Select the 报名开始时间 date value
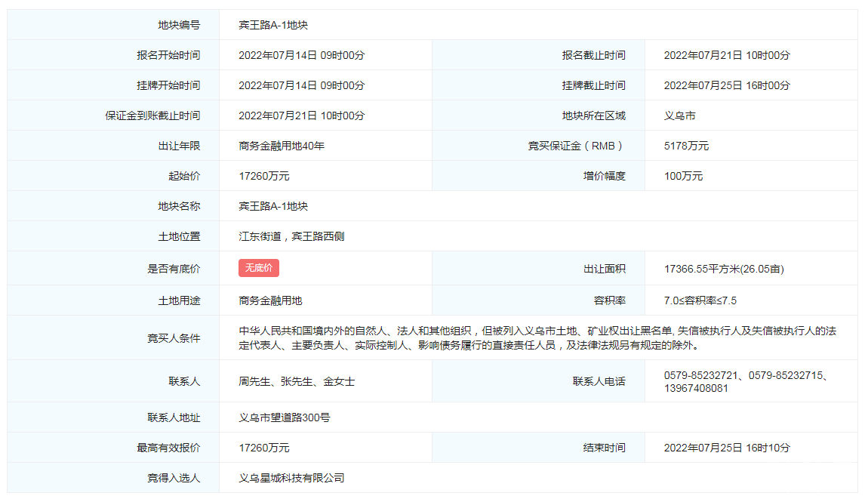868x499 pixels. 301,55
